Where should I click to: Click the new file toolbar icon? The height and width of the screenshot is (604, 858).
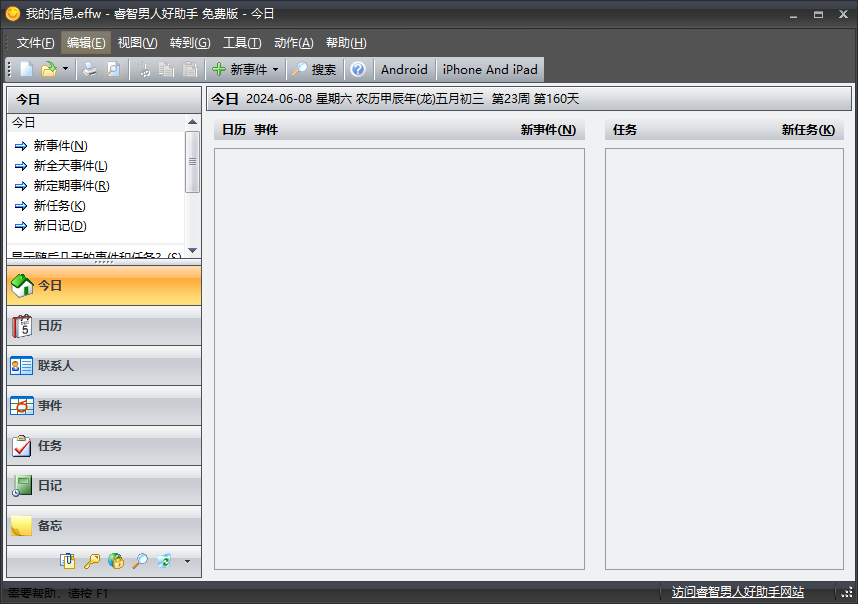click(26, 69)
